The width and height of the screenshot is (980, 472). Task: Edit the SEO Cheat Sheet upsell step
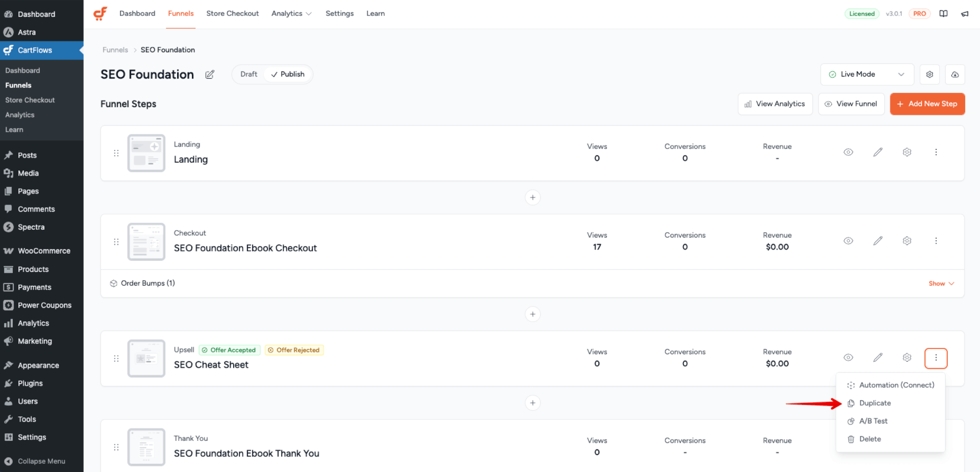click(x=878, y=358)
